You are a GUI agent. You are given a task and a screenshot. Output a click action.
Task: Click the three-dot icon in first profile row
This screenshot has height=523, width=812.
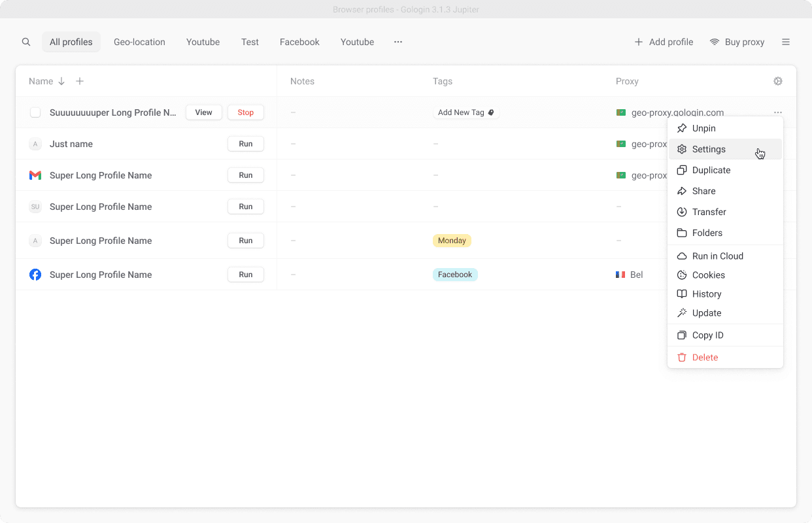pos(778,112)
